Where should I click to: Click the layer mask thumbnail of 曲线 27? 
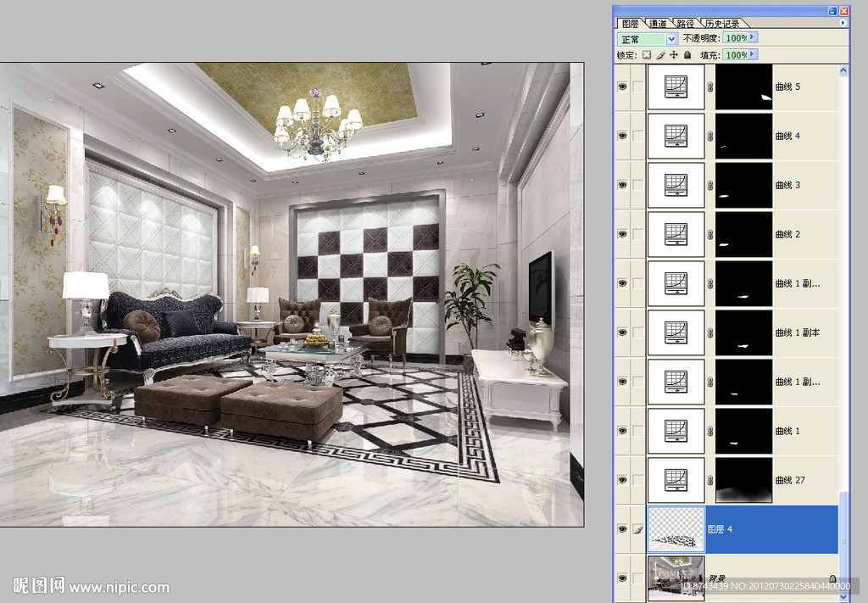point(743,480)
